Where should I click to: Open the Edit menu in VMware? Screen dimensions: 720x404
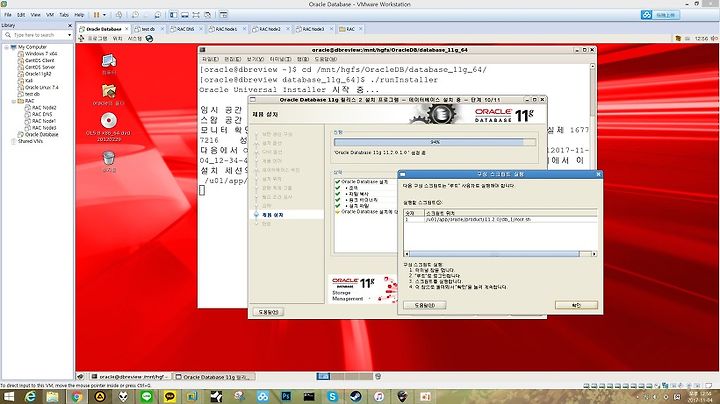pos(21,15)
